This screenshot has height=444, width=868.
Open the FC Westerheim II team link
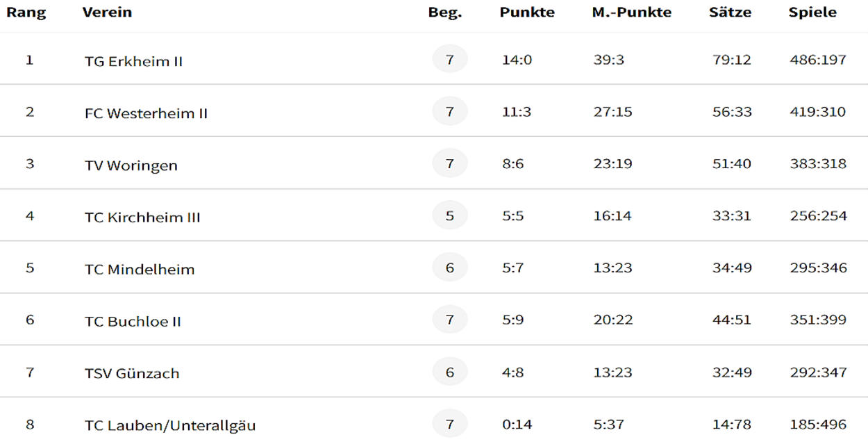pyautogui.click(x=146, y=113)
